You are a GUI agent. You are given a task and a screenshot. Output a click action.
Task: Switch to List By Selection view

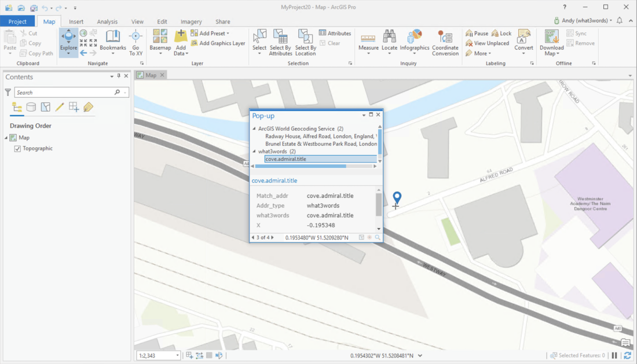[46, 107]
